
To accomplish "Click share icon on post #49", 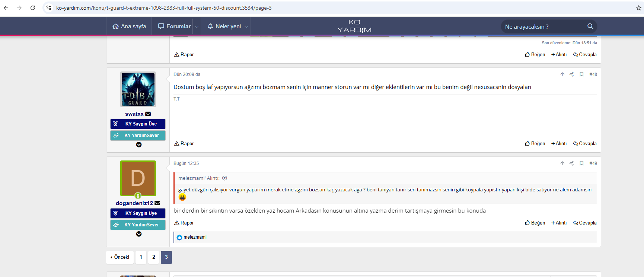I will point(571,163).
